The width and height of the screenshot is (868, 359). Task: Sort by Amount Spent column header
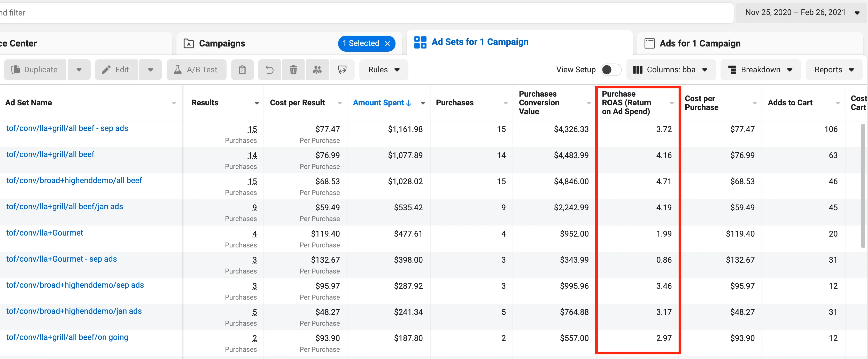382,103
